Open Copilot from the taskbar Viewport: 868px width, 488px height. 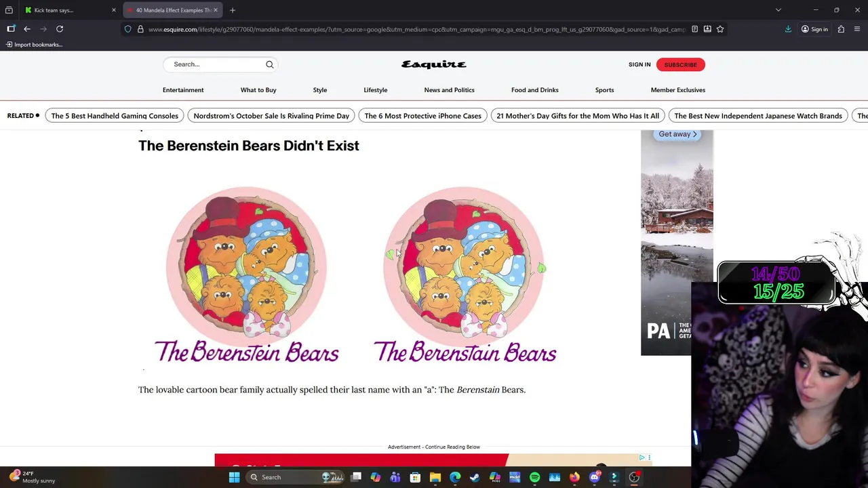pyautogui.click(x=376, y=477)
